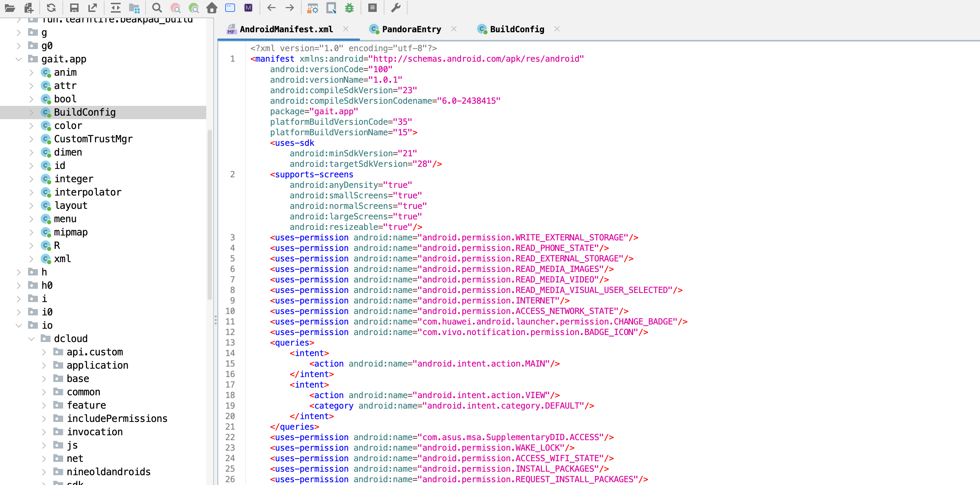The image size is (980, 485).
Task: Open the green bug debugger icon
Action: pos(349,8)
